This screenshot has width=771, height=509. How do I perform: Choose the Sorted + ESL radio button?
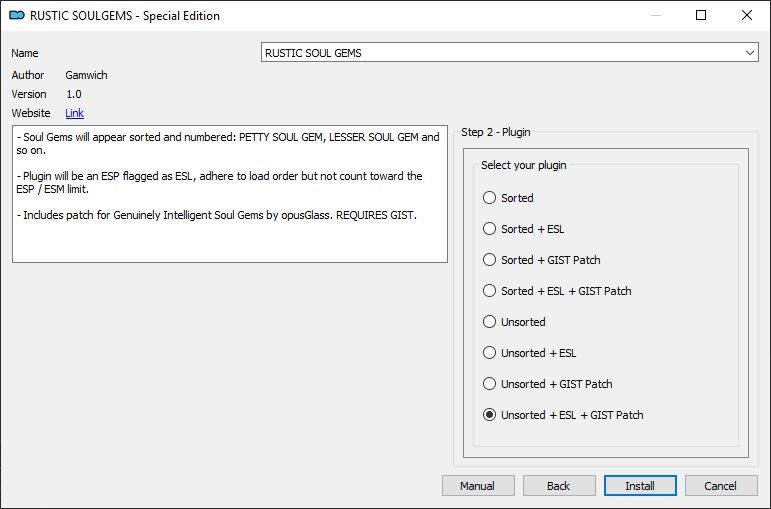(523, 229)
